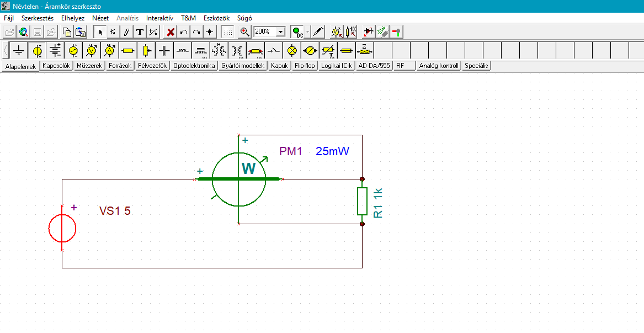Open the 200% zoom level dropdown
The height and width of the screenshot is (333, 644).
click(x=280, y=32)
